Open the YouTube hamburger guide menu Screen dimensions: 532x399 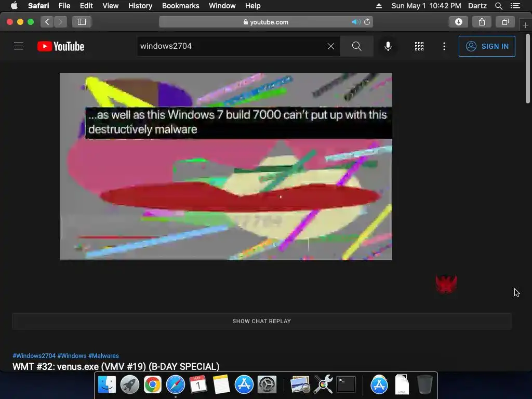pos(19,46)
